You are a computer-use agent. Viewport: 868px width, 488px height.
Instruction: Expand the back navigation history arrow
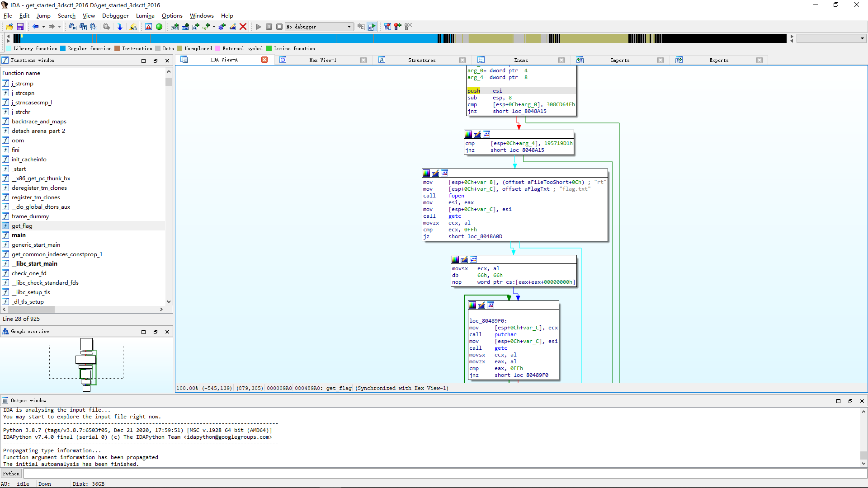(43, 27)
